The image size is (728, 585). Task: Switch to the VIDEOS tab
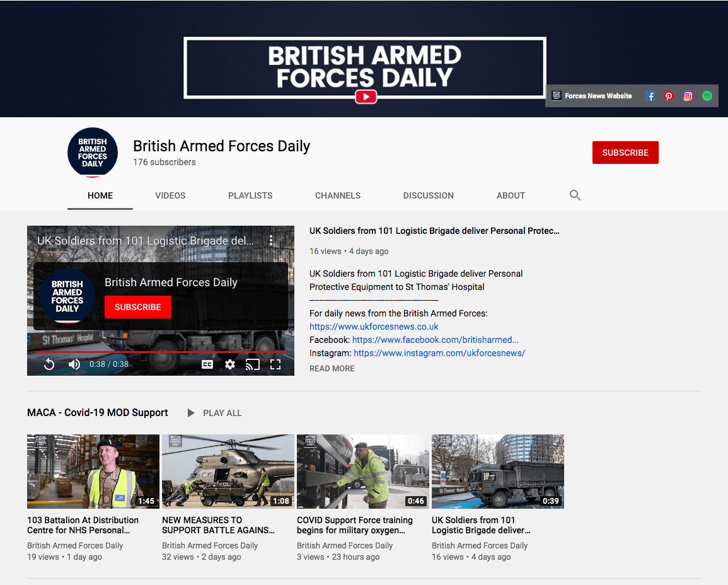[170, 195]
